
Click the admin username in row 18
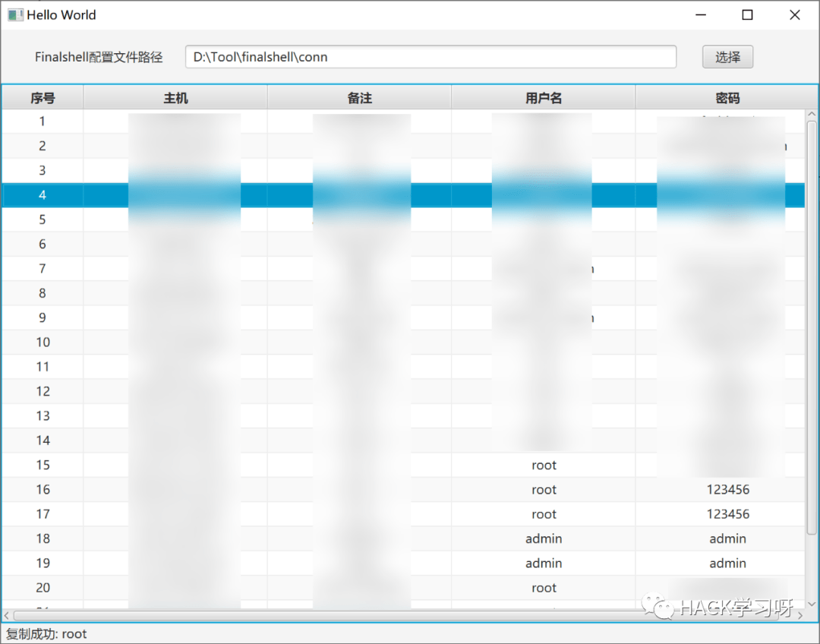pos(544,538)
